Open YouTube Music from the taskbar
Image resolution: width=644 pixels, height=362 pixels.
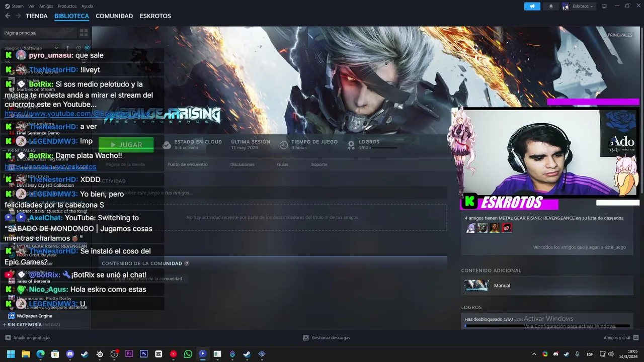(x=173, y=354)
